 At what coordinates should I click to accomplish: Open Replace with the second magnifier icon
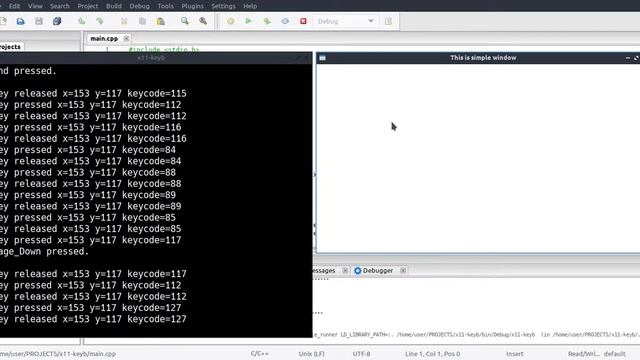pyautogui.click(x=203, y=21)
